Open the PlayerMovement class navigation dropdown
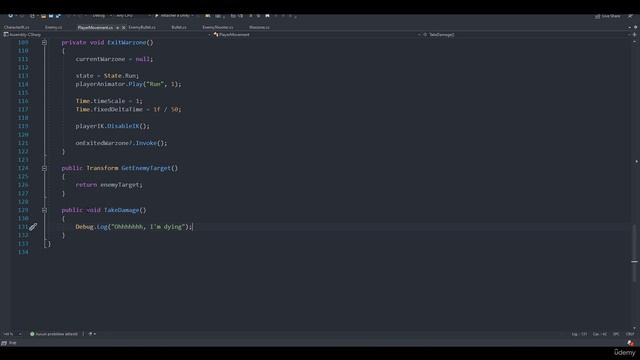 [x=317, y=35]
